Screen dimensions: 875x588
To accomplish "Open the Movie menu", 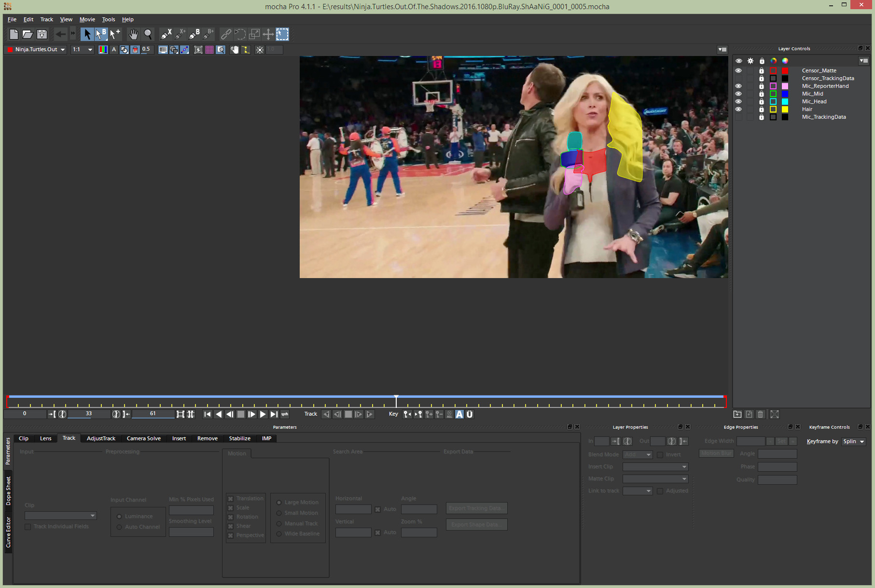I will pos(87,19).
